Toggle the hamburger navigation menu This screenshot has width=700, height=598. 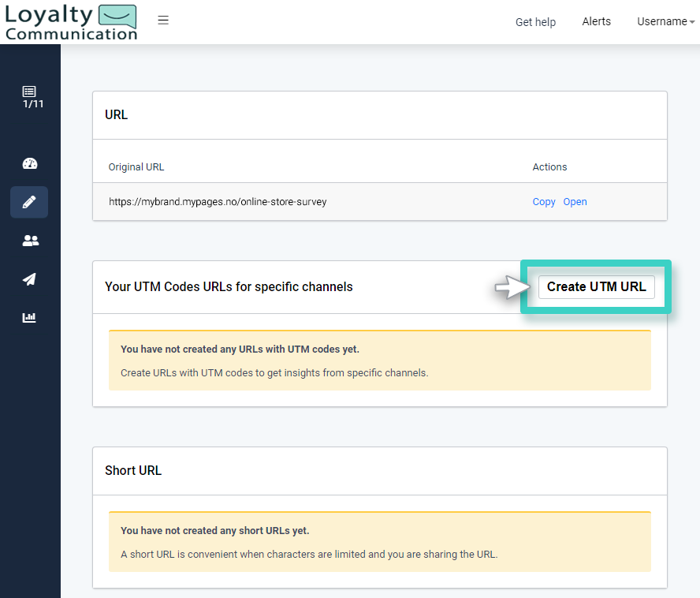tap(163, 21)
